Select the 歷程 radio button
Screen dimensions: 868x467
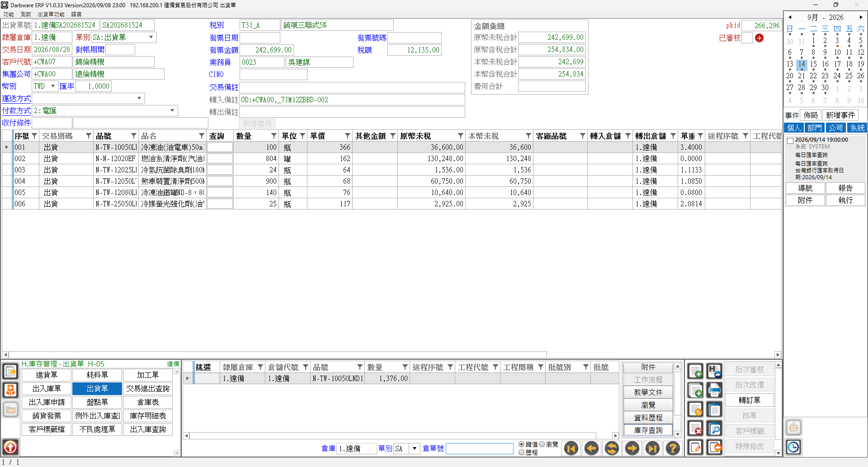coord(522,452)
